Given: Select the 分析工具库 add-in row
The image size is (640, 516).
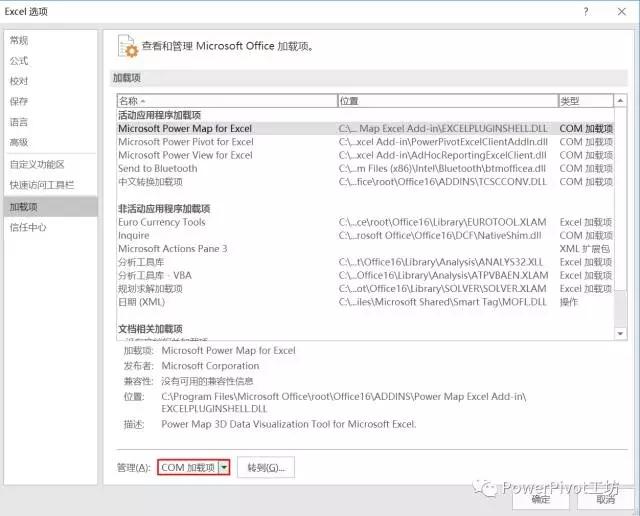Looking at the screenshot, I should coord(365,262).
